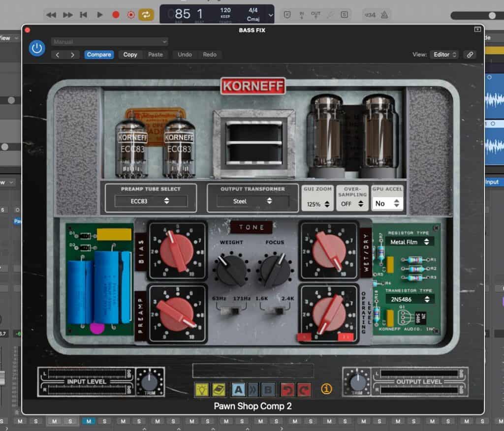This screenshot has height=431, width=504.
Task: Toggle the blue mute button in mixer strip
Action: point(89,421)
